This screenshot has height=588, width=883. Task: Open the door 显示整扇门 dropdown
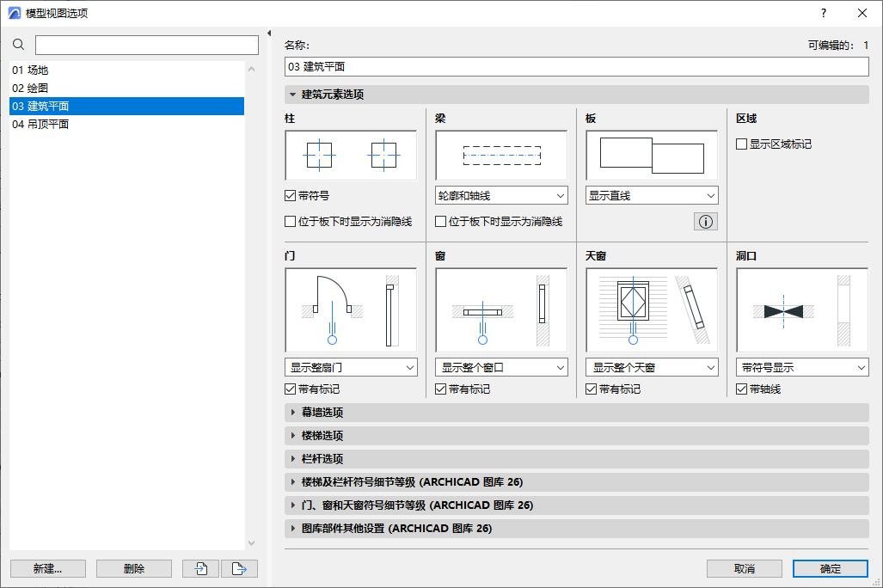pyautogui.click(x=350, y=367)
